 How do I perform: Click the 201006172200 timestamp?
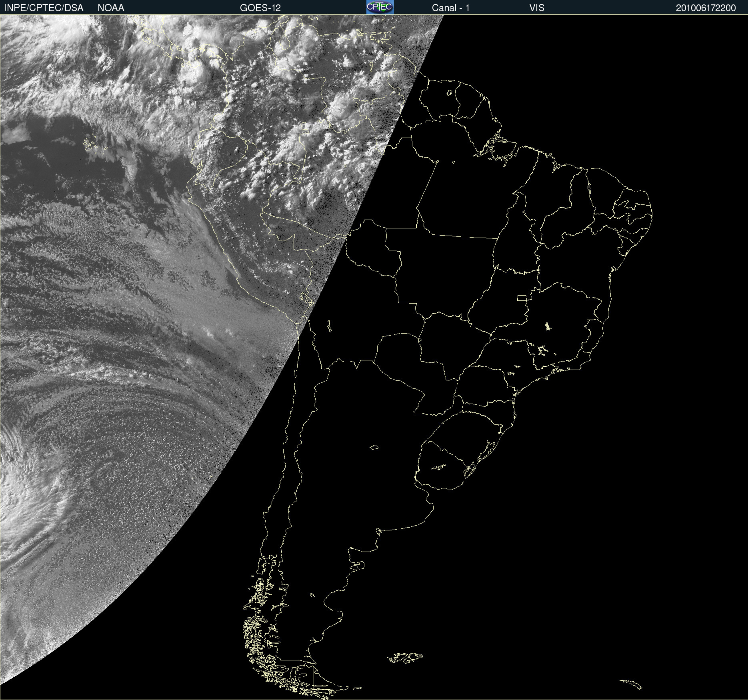706,8
